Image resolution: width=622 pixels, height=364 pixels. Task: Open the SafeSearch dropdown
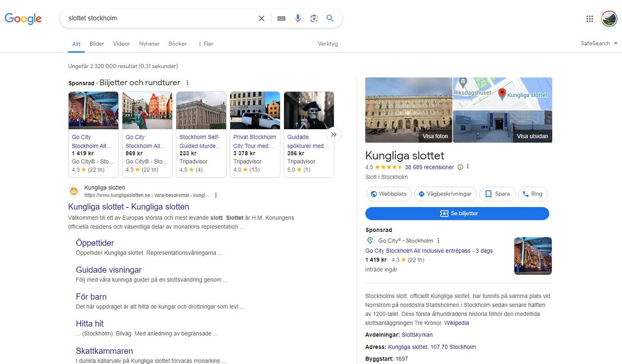click(598, 43)
